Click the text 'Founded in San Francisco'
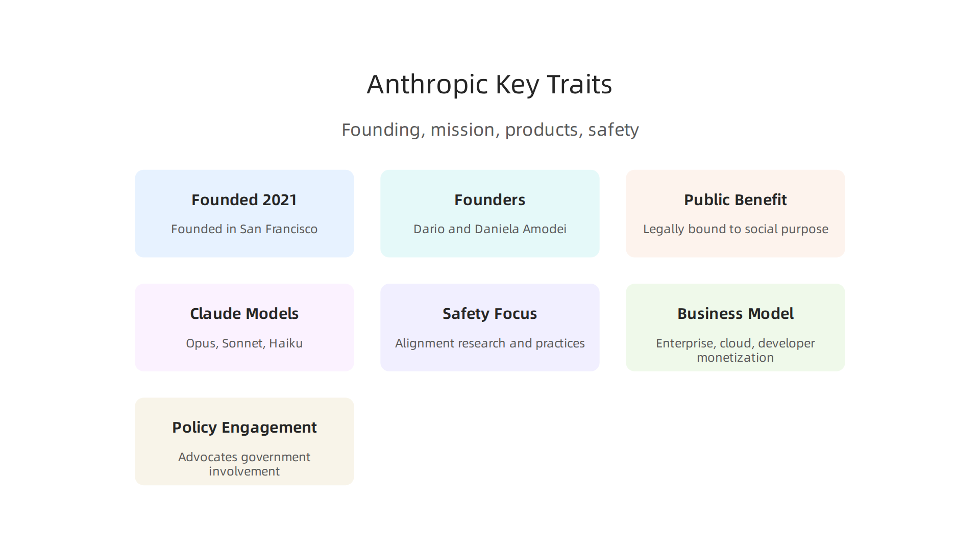This screenshot has height=551, width=980. (244, 229)
